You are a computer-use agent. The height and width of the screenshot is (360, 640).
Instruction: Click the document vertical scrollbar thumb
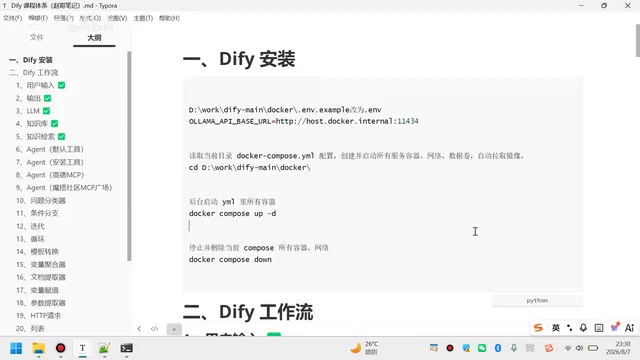[x=638, y=41]
